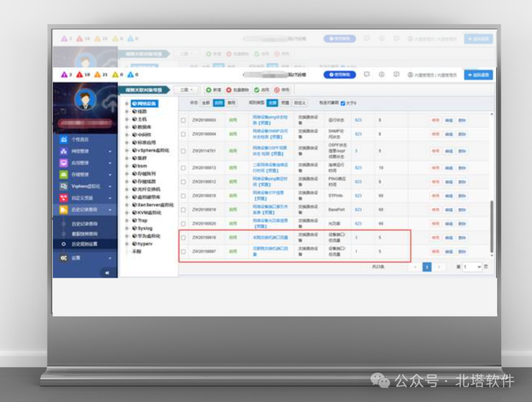Click the magenta application management sidebar icon
The image size is (532, 402).
[x=64, y=163]
